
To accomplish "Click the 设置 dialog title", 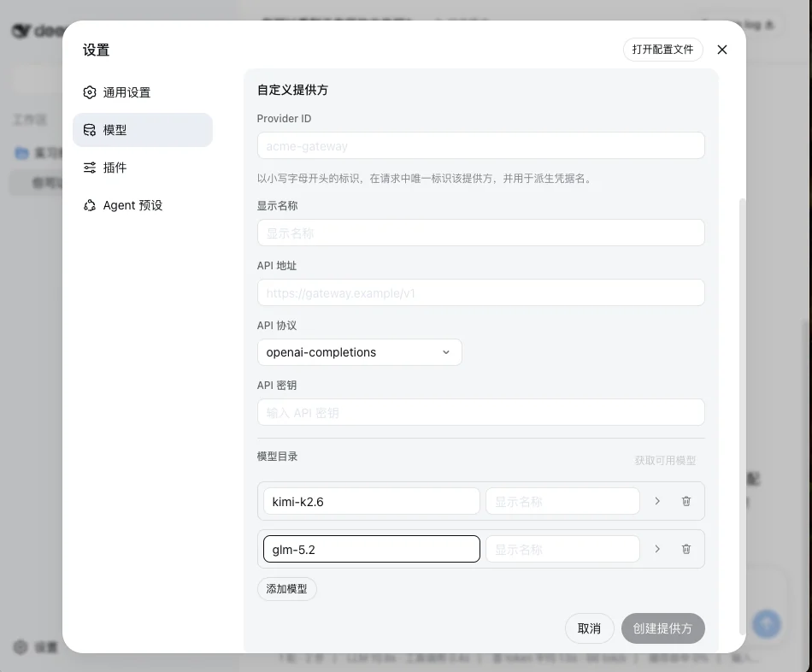I will tap(97, 50).
